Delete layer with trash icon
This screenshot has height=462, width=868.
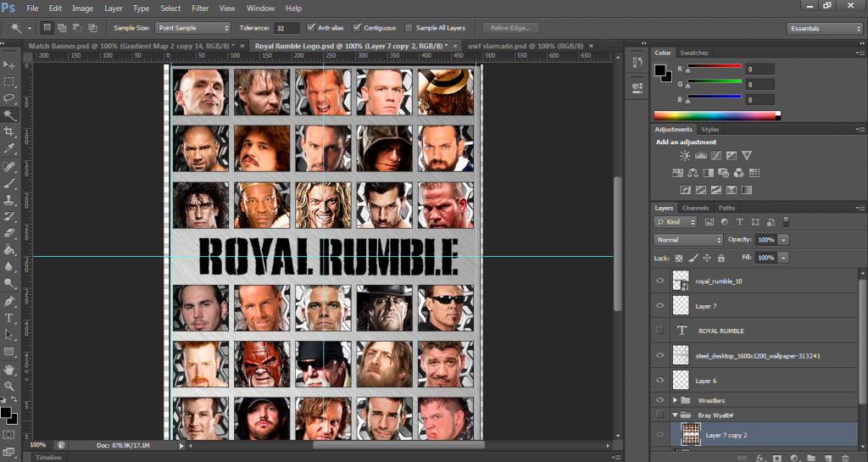845,458
